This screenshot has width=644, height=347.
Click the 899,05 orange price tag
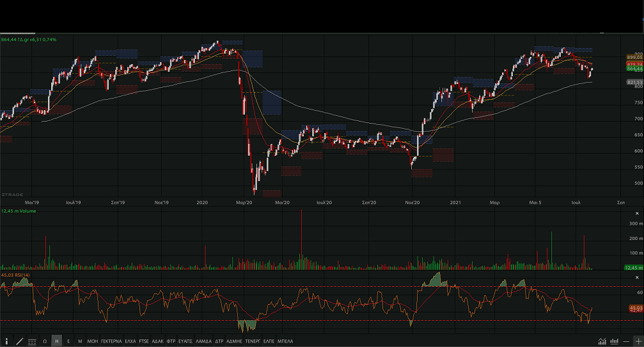tap(634, 57)
